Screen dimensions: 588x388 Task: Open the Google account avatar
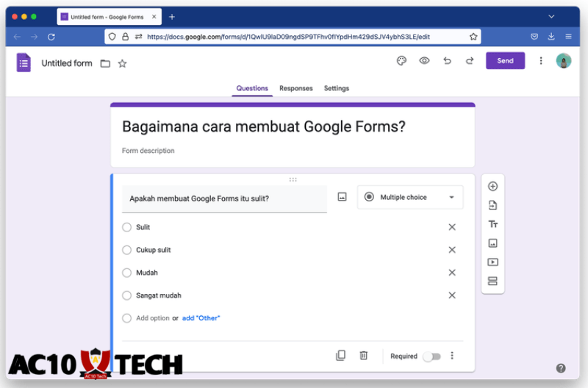pos(563,61)
